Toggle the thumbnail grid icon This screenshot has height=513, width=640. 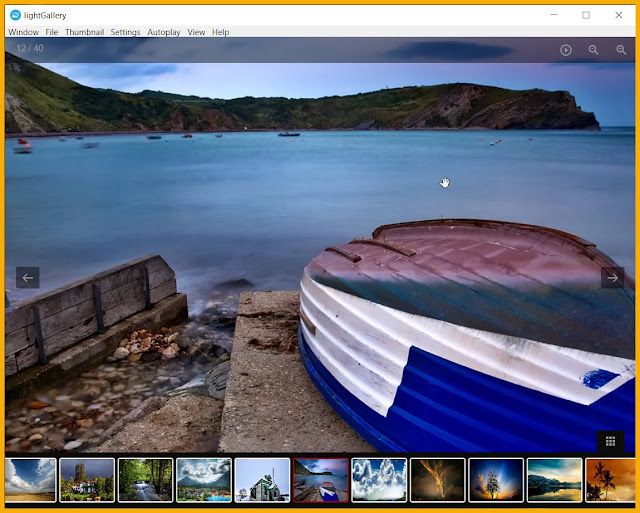pos(610,441)
